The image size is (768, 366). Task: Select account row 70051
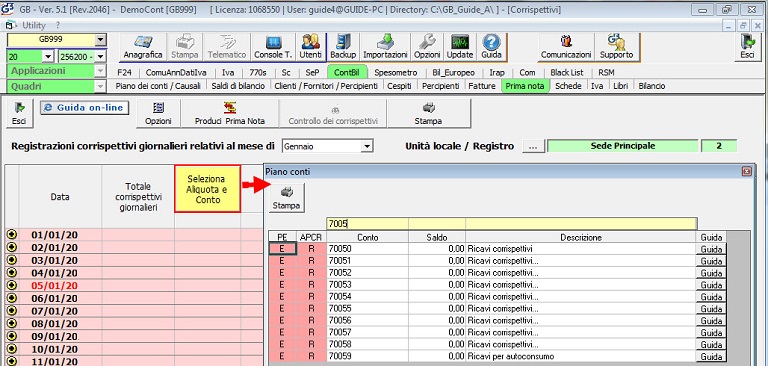pyautogui.click(x=498, y=261)
